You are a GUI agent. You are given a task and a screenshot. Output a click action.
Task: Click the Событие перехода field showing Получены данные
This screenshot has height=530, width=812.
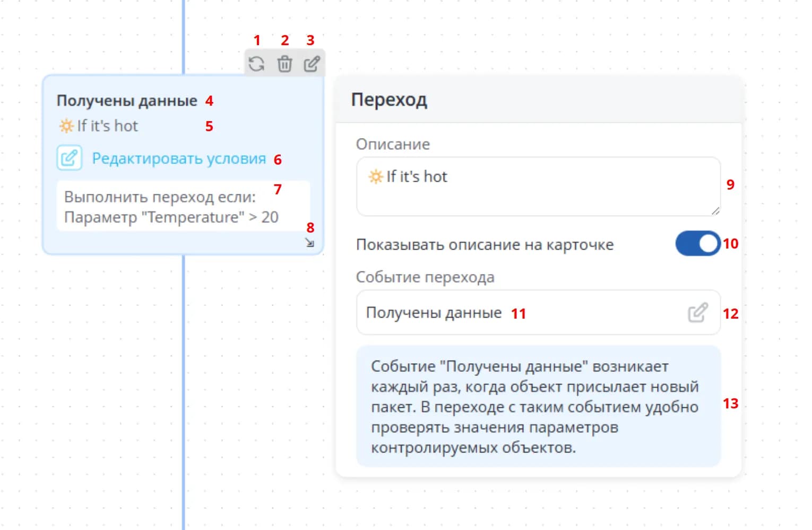click(538, 312)
